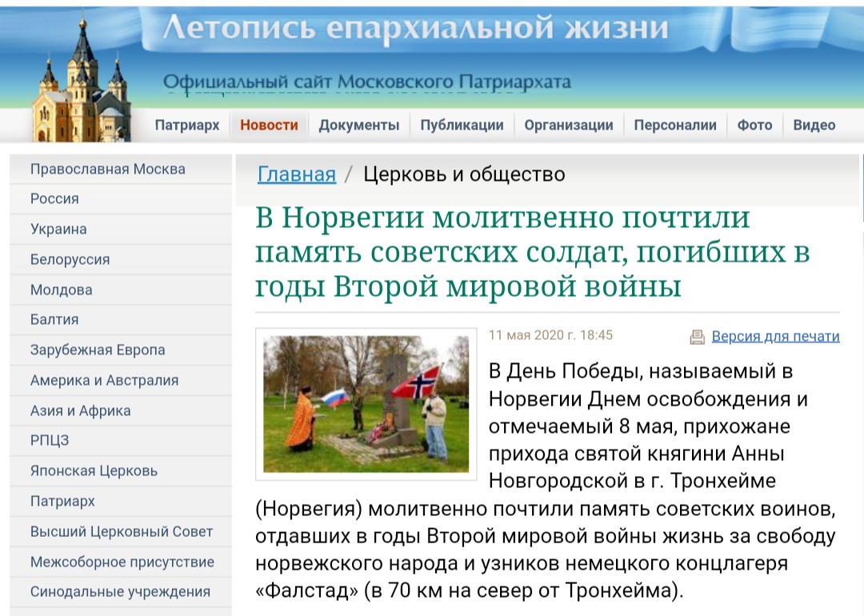864x616 pixels.
Task: Open the Видео section
Action: [814, 125]
